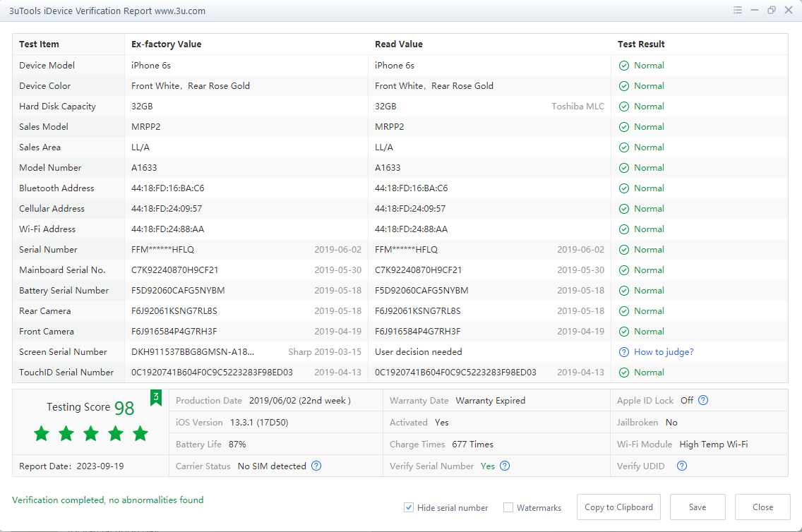This screenshot has height=532, width=802.
Task: Click the green checkmark beside TouchID Serial Number
Action: tap(624, 372)
